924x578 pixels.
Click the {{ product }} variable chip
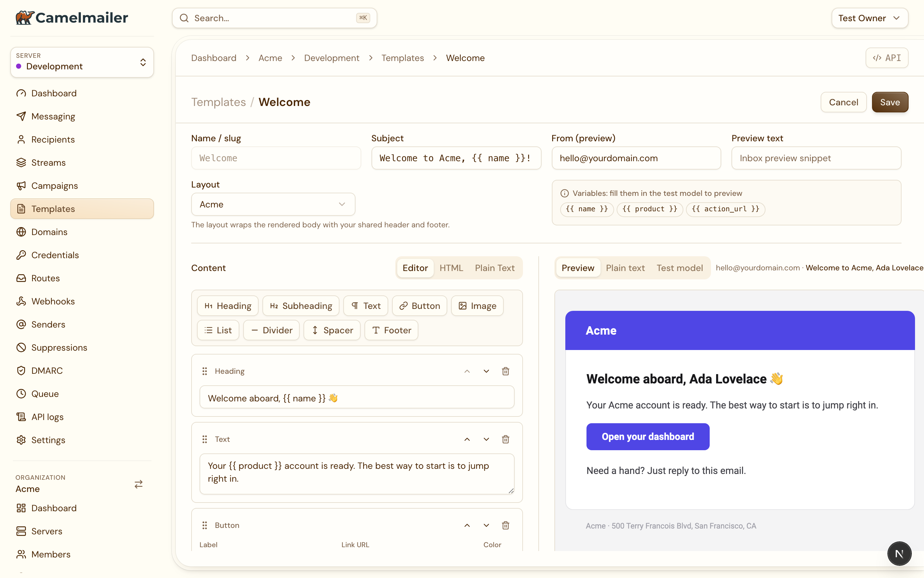(650, 209)
